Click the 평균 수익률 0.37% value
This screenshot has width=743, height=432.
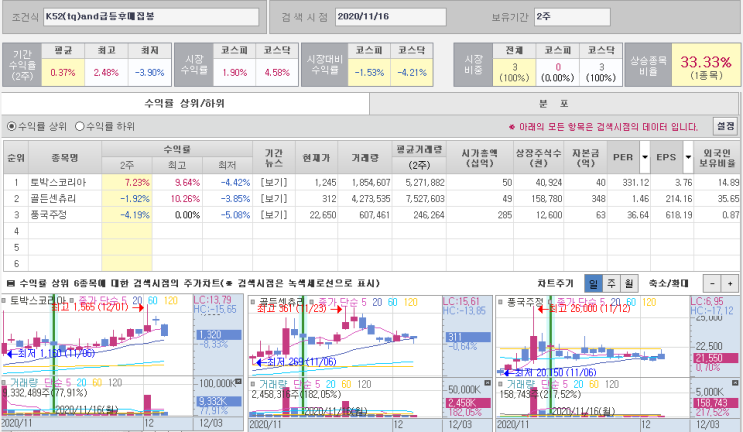coord(63,72)
